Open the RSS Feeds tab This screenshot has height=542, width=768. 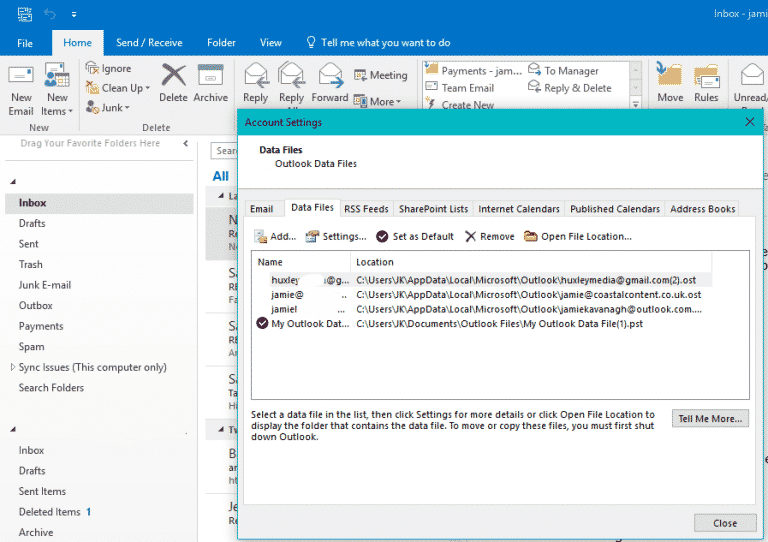pos(366,209)
